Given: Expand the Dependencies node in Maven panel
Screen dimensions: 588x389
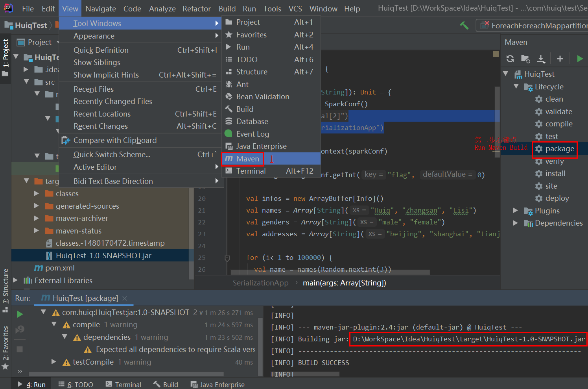Looking at the screenshot, I should click(x=516, y=223).
